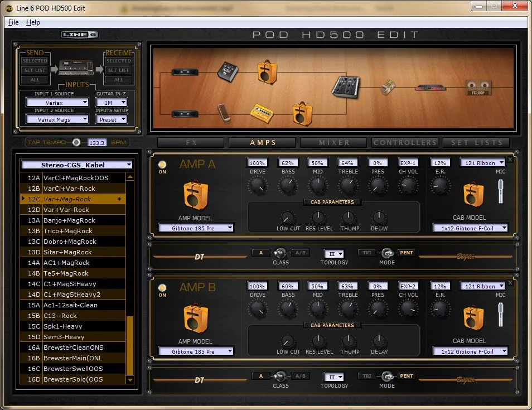Click the mixer block in signal chain
The width and height of the screenshot is (532, 410).
point(345,87)
